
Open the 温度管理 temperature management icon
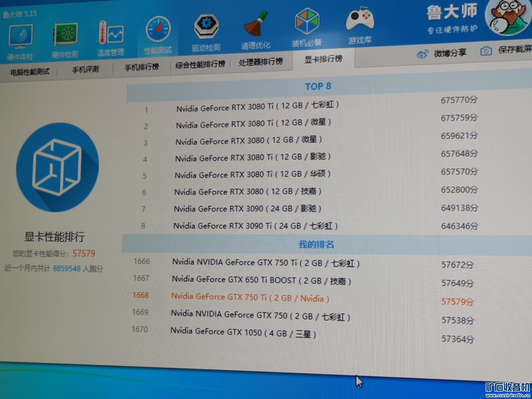point(111,33)
